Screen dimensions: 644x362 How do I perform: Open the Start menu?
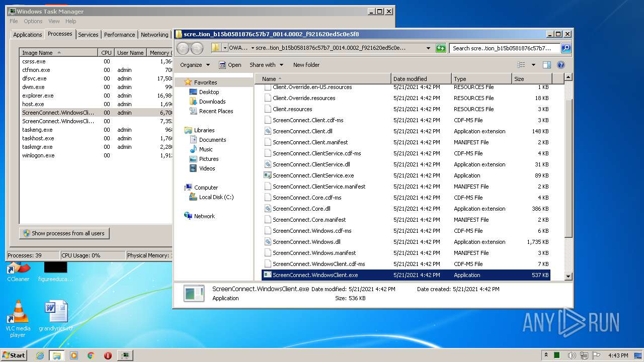[14, 355]
